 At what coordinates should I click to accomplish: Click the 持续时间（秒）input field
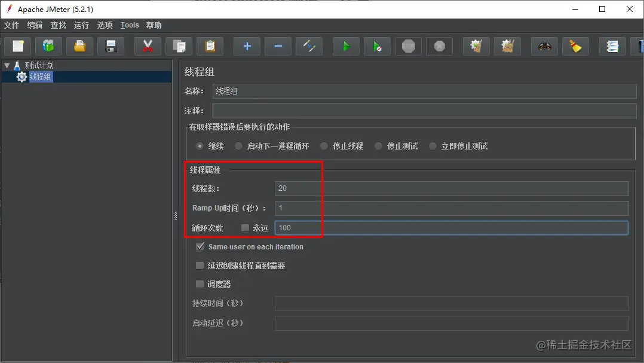point(452,303)
